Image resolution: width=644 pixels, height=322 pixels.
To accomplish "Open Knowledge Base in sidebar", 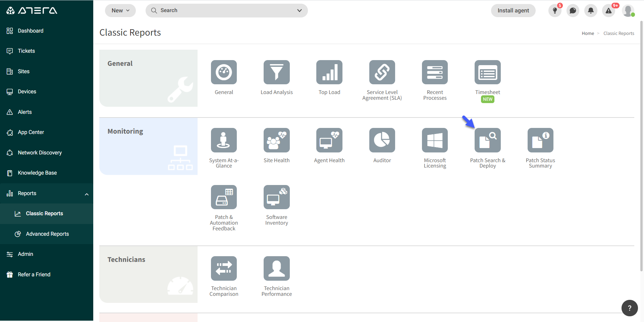I will (47, 173).
